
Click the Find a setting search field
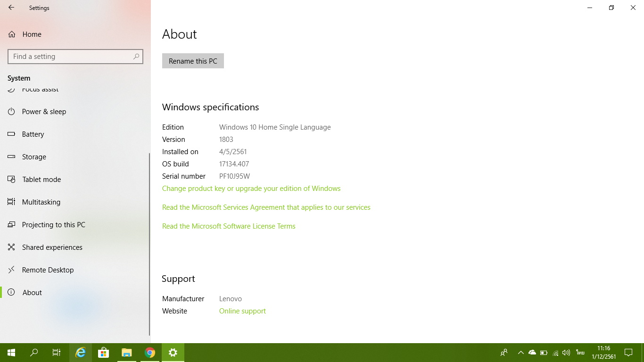75,57
